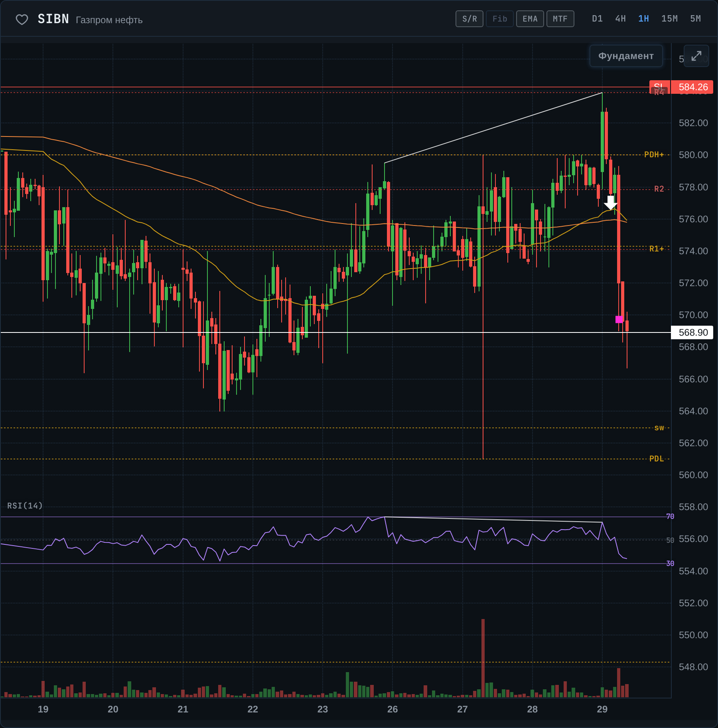718x728 pixels.
Task: Click the date 26 on time axis
Action: 393,709
